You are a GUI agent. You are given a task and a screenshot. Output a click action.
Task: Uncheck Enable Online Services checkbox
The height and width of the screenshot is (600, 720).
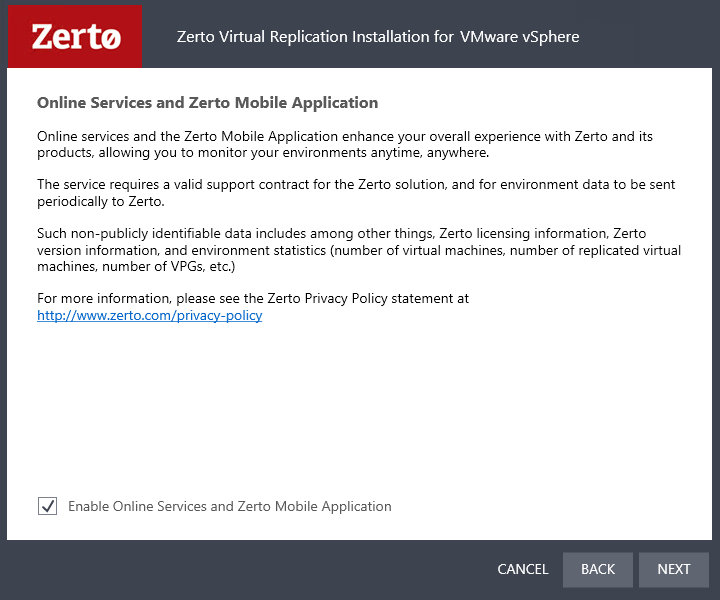coord(47,506)
